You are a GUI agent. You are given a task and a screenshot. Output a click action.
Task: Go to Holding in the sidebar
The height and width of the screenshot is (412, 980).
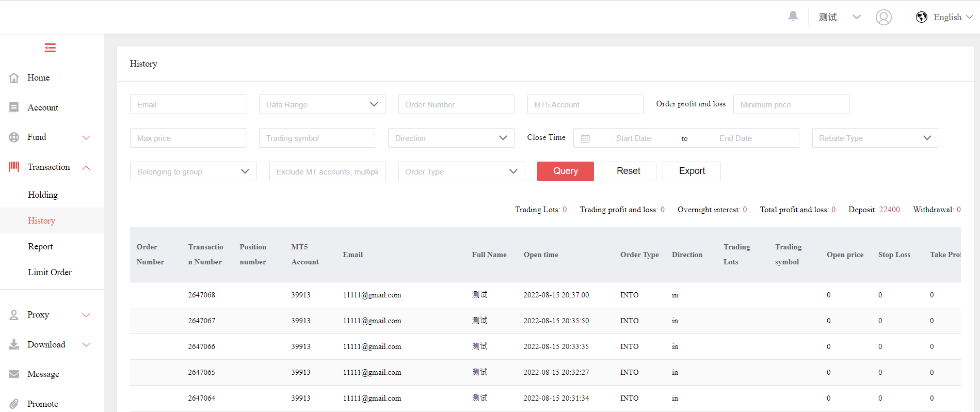point(43,195)
